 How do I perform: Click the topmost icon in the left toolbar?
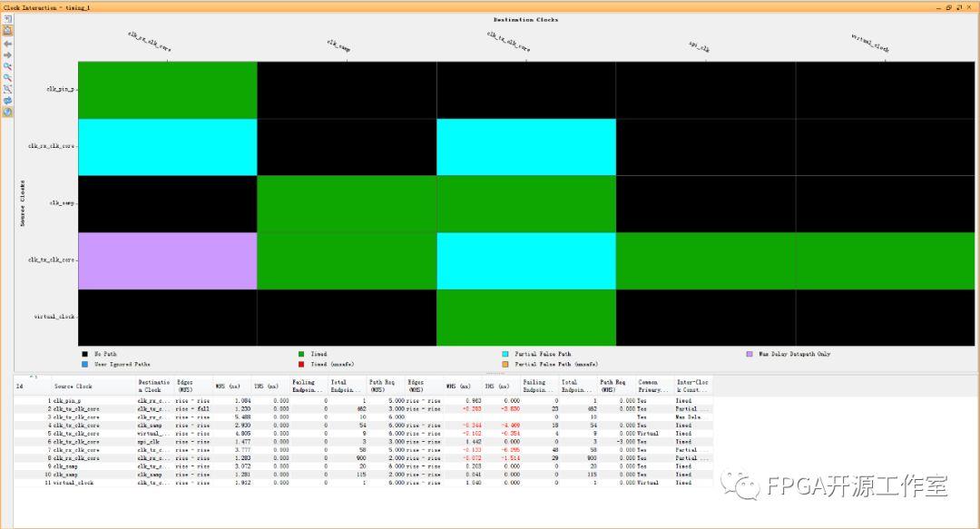[x=8, y=18]
